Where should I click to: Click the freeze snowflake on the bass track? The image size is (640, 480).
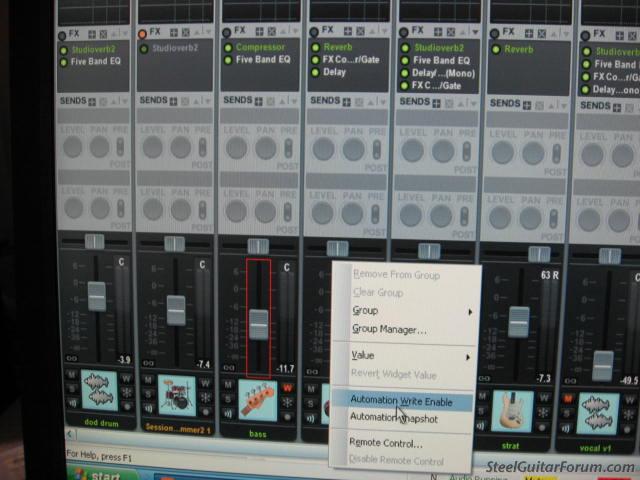[x=288, y=403]
